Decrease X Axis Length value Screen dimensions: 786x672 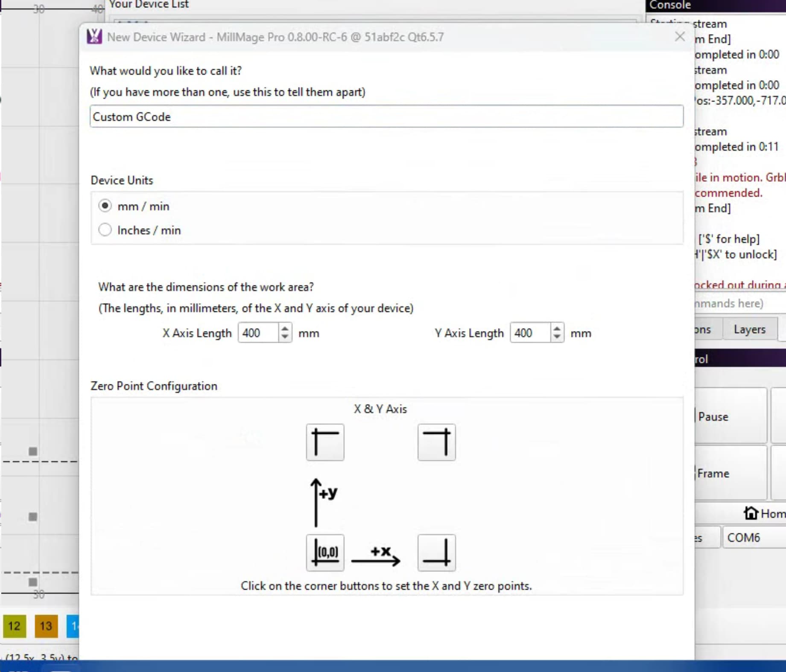click(x=285, y=337)
